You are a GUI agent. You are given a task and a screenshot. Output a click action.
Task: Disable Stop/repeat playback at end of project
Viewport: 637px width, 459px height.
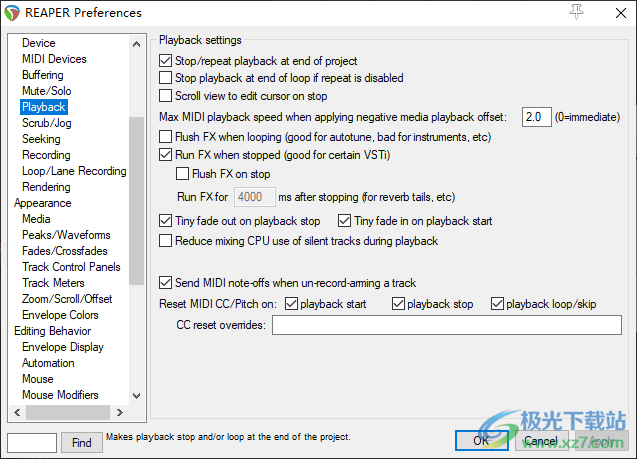coord(166,62)
